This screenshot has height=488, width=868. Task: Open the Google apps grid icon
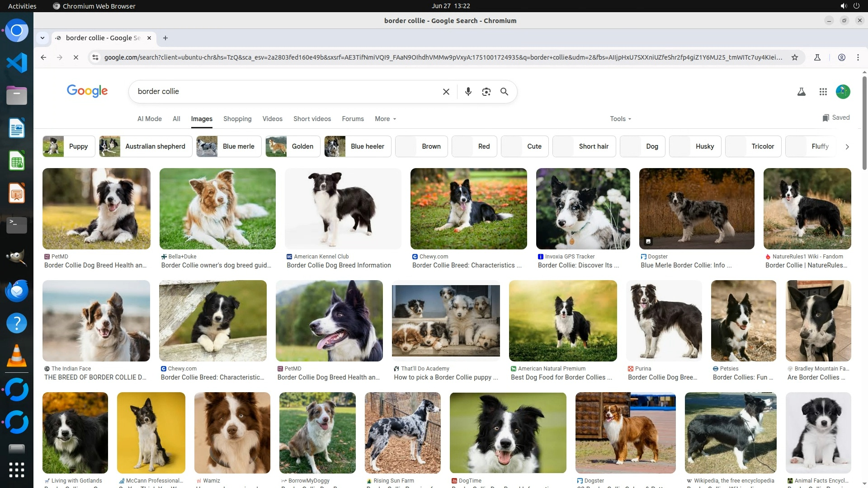tap(823, 92)
